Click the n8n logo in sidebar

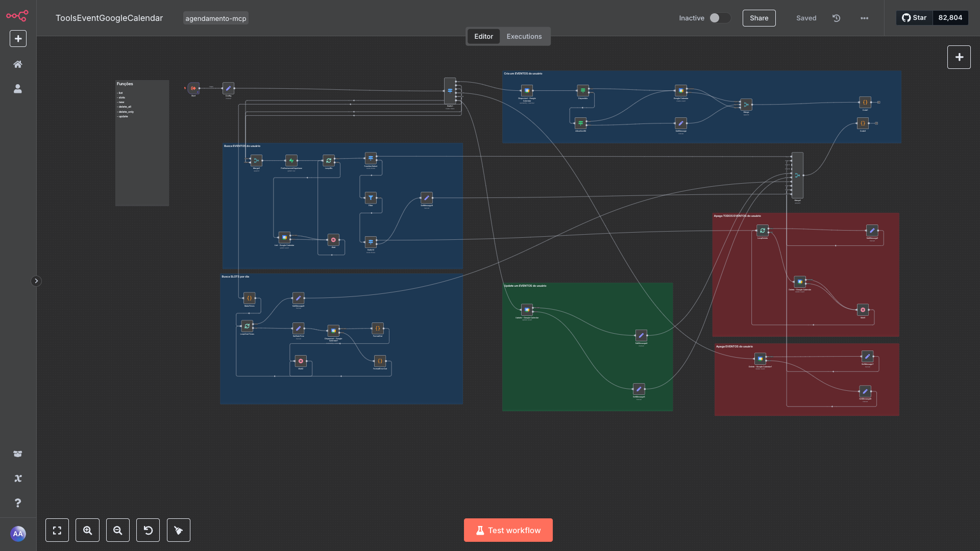pyautogui.click(x=17, y=16)
